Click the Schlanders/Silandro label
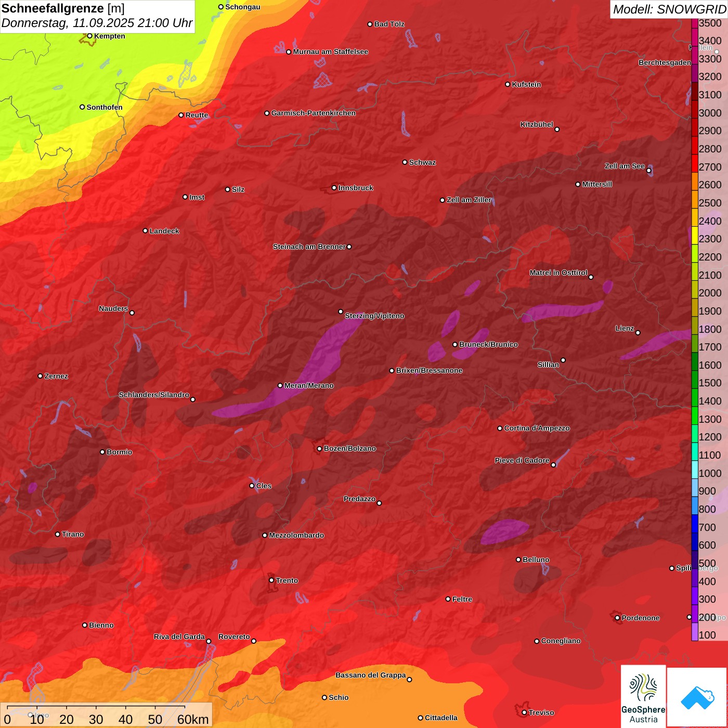Screen dimensions: 728x728 click(154, 395)
